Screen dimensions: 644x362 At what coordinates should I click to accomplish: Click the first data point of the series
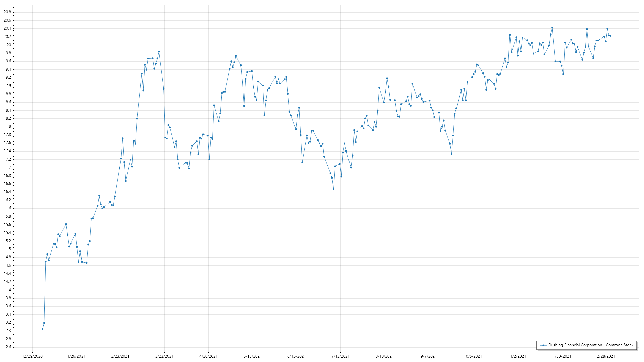click(x=42, y=329)
